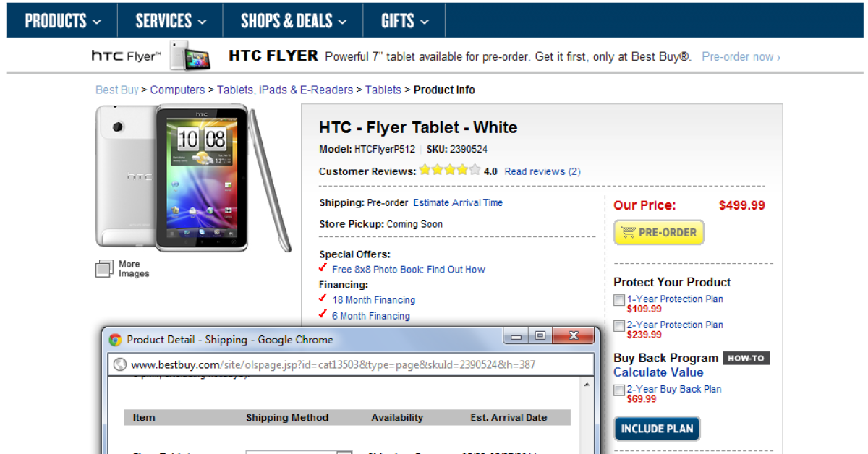The image size is (868, 454).
Task: Click the HTC Flyer tablet banner thumbnail
Action: 190,56
